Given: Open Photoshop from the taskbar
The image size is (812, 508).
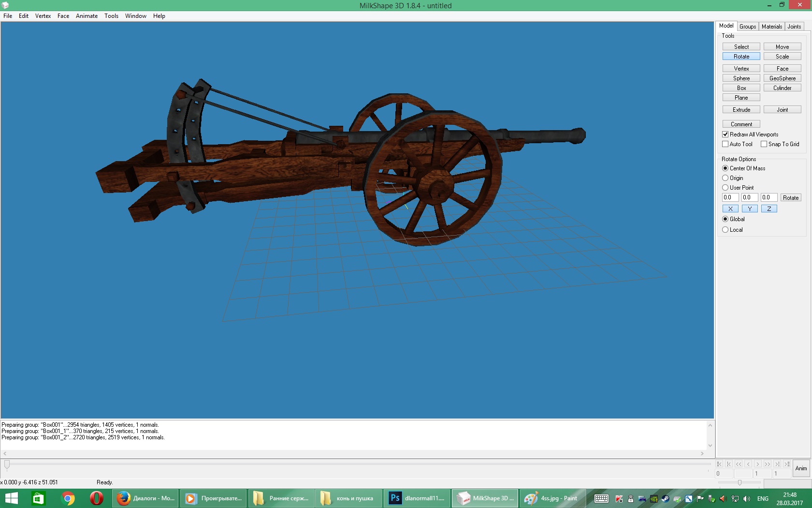Looking at the screenshot, I should (x=417, y=498).
